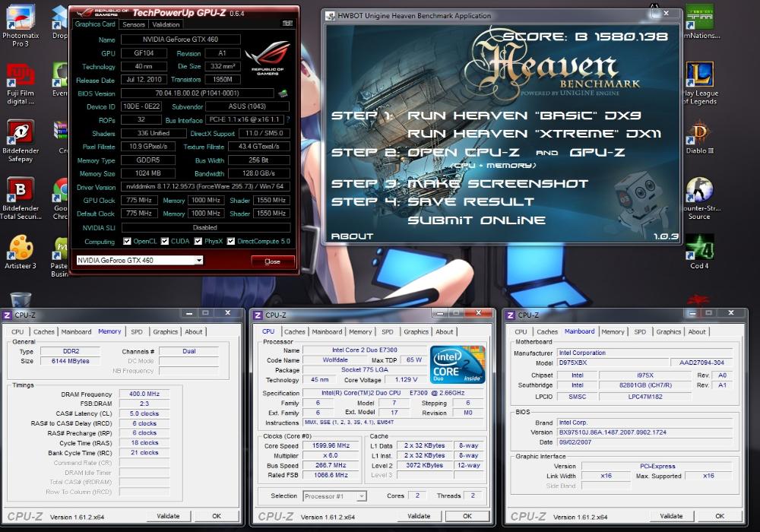
Task: Click Make Screenshot in Heaven app
Action: [x=497, y=184]
